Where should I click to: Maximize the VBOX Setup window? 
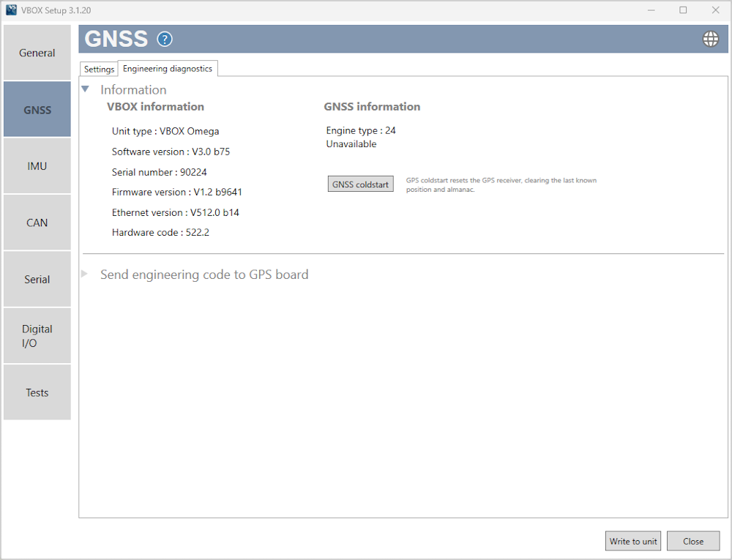(683, 10)
